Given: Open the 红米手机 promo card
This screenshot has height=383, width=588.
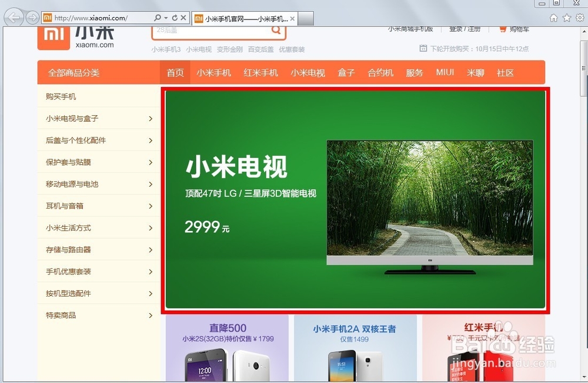Looking at the screenshot, I should tap(483, 348).
